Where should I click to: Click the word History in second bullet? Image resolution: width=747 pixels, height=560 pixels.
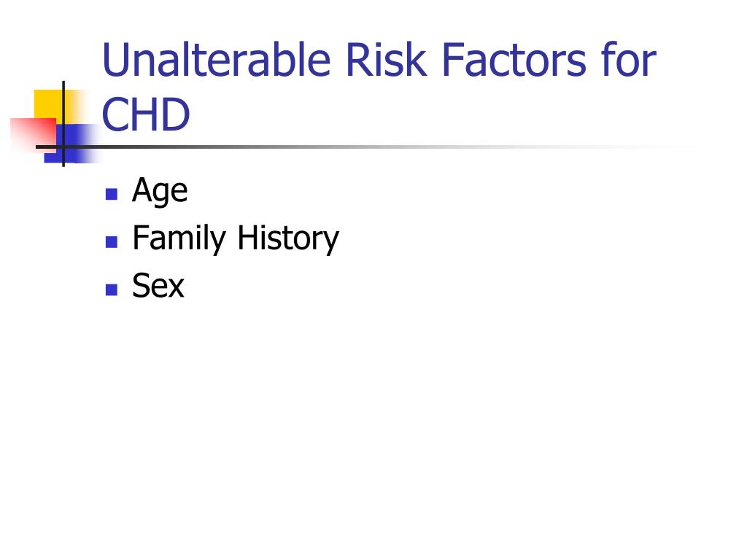pos(287,238)
